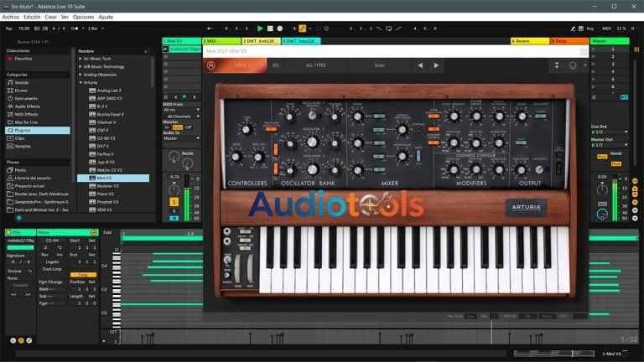Toggle the yellow Automation Arm button
Screen dimensions: 644x362
(x=302, y=28)
